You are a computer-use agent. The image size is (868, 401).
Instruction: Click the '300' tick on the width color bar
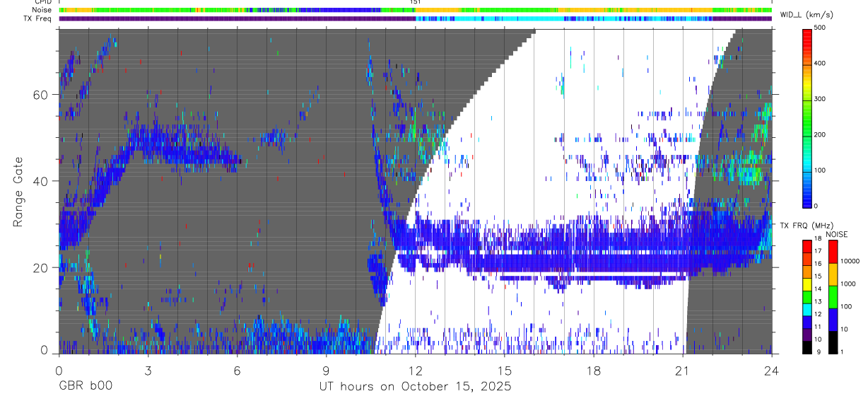[820, 99]
